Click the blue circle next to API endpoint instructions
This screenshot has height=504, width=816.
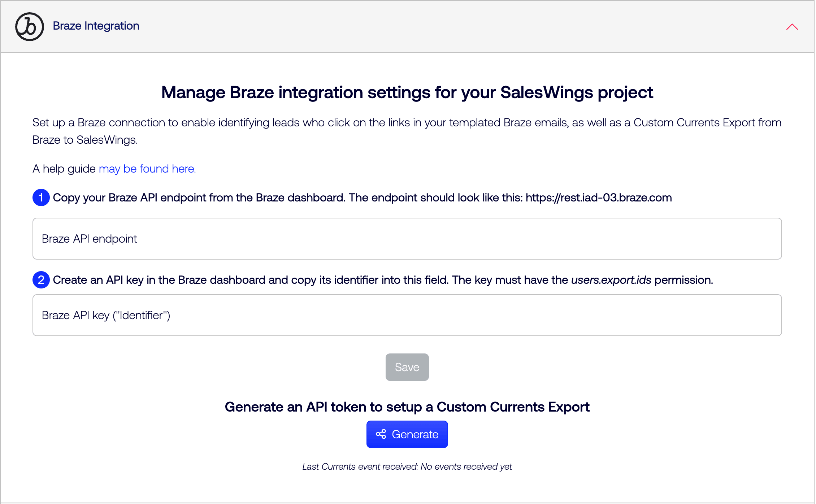click(x=41, y=197)
